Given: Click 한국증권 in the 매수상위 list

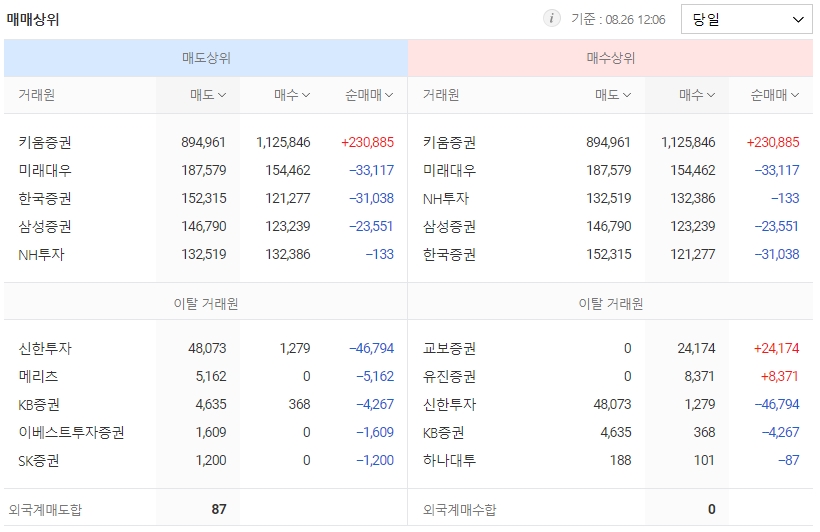Looking at the screenshot, I should coord(449,255).
